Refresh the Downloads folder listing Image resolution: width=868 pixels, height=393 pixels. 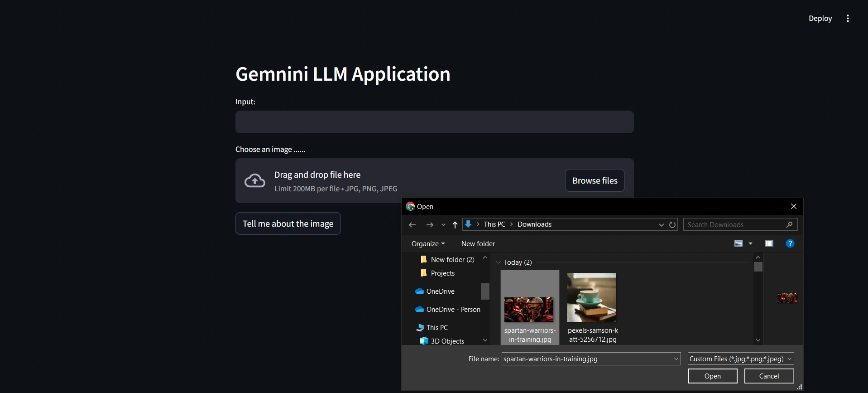coord(672,225)
